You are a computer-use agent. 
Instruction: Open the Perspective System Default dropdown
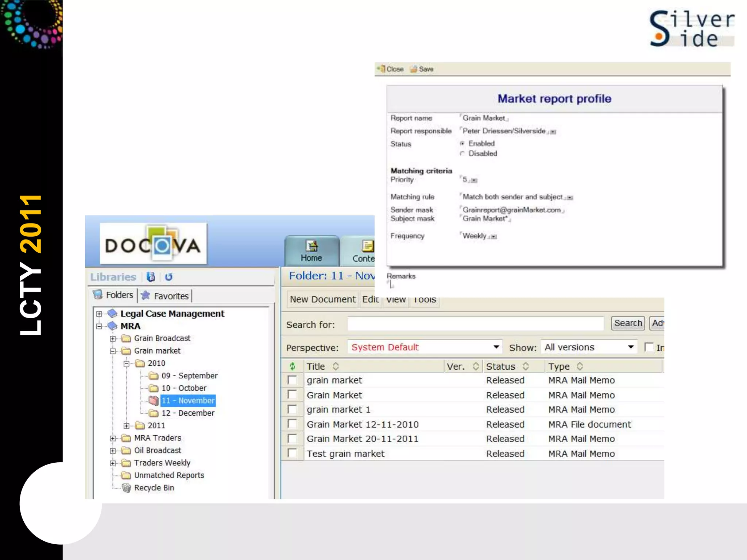click(x=496, y=347)
